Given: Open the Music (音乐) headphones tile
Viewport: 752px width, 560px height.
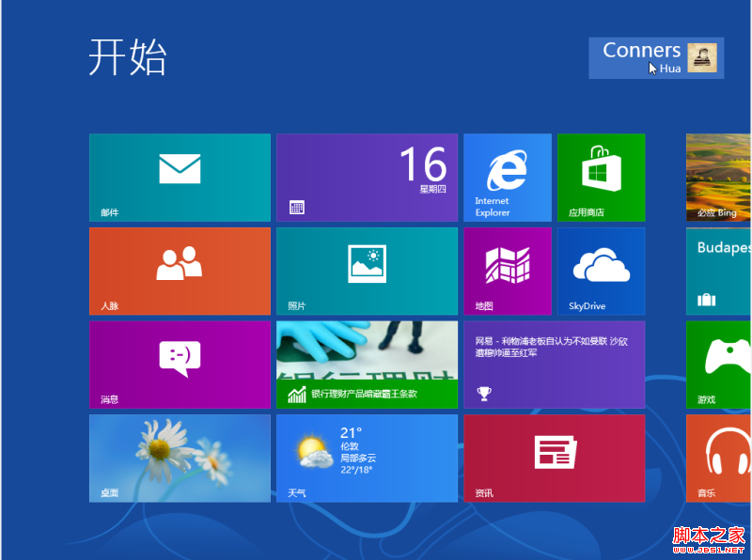Looking at the screenshot, I should (719, 459).
